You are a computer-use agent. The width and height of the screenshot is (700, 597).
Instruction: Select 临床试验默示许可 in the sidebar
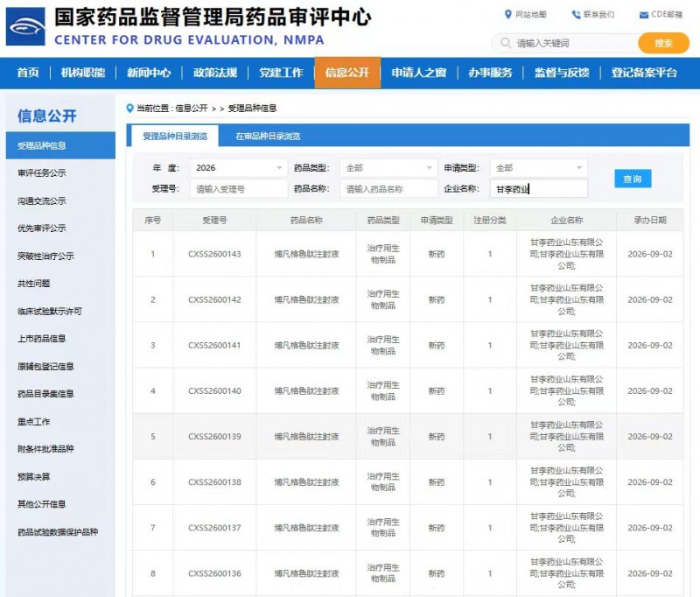pyautogui.click(x=50, y=312)
